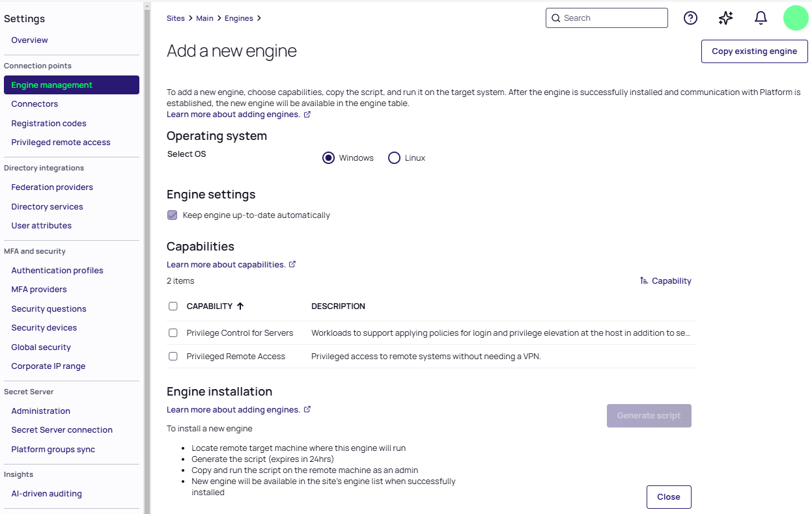
Task: Expand the chevron after Engines breadcrumb
Action: tap(259, 18)
